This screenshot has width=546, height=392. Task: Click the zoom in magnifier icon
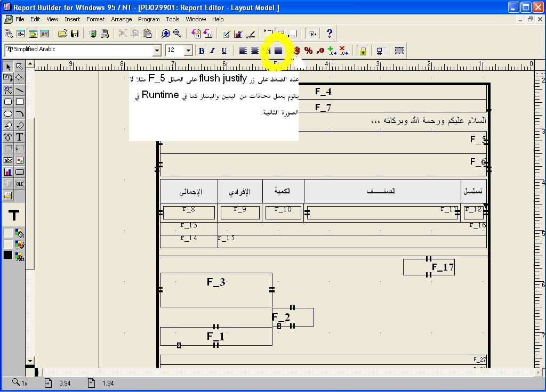tap(165, 34)
